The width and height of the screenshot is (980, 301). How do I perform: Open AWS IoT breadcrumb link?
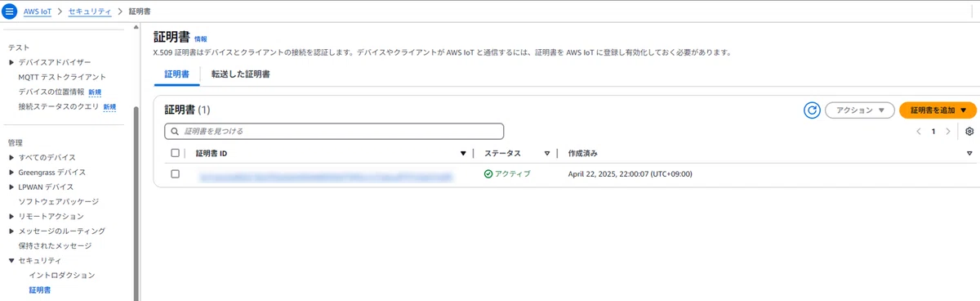pyautogui.click(x=43, y=11)
